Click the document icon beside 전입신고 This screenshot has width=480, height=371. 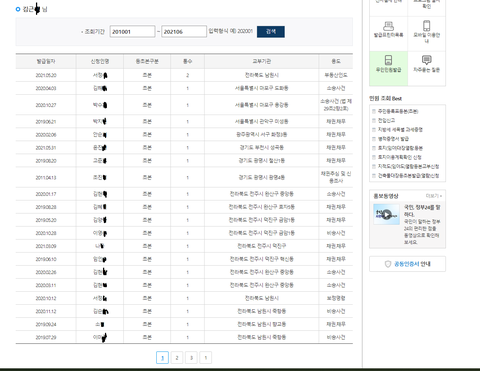(x=374, y=120)
